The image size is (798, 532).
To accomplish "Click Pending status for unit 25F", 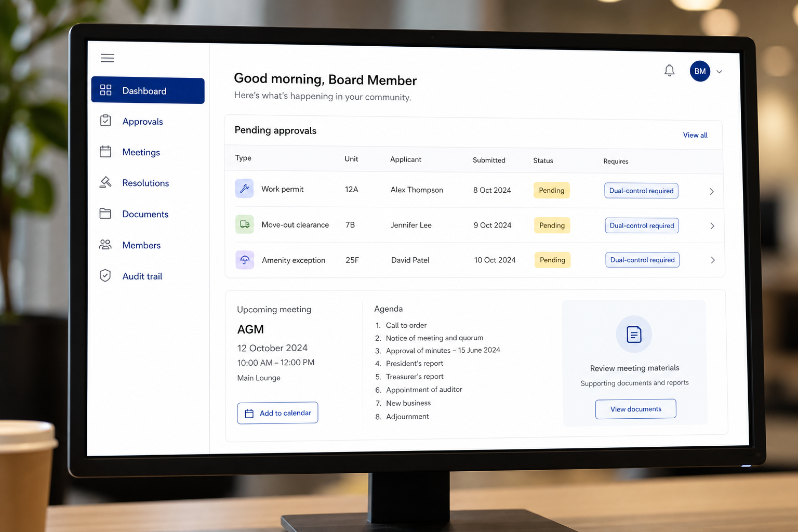I will [553, 260].
